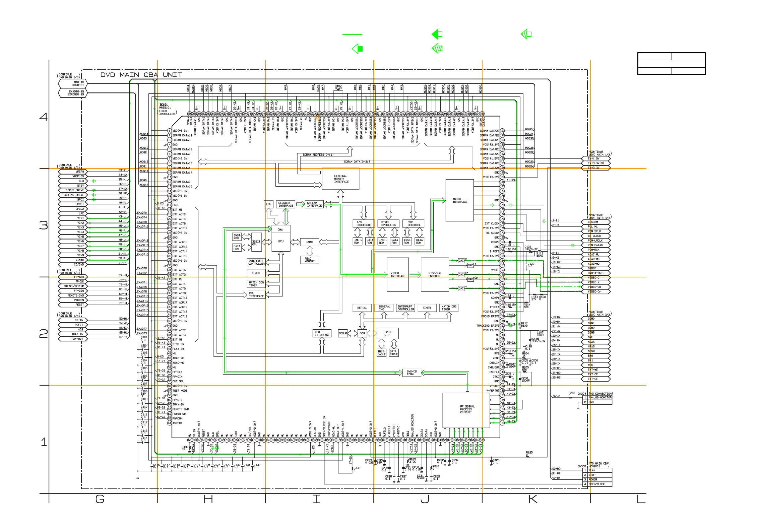
Task: Click the solid green filled arrow legend symbol
Action: point(437,34)
